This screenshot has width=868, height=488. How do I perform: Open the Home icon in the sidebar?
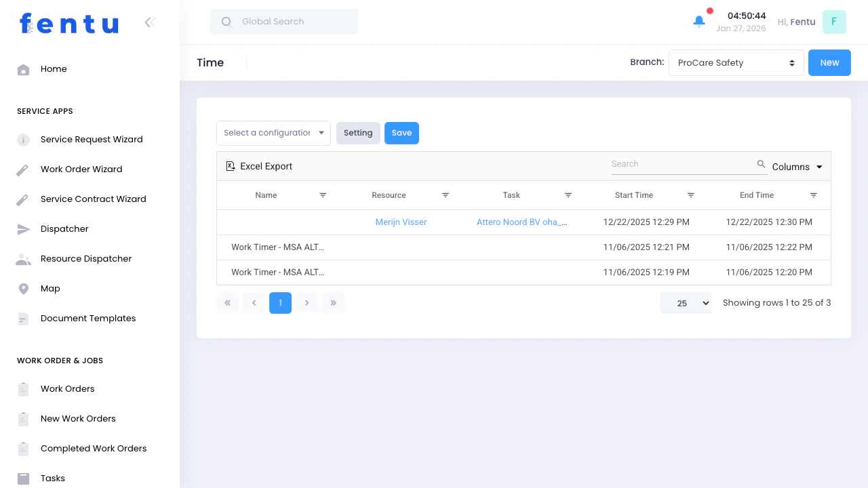23,68
